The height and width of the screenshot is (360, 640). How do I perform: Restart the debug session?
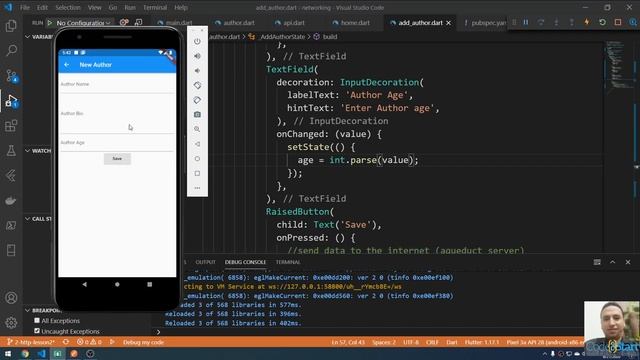pyautogui.click(x=602, y=22)
